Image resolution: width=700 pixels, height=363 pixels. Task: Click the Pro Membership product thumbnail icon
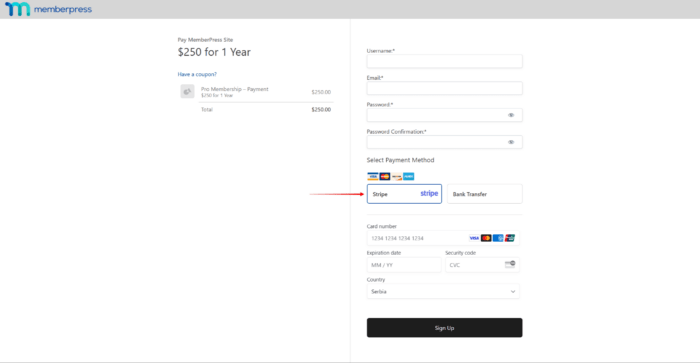pos(187,91)
